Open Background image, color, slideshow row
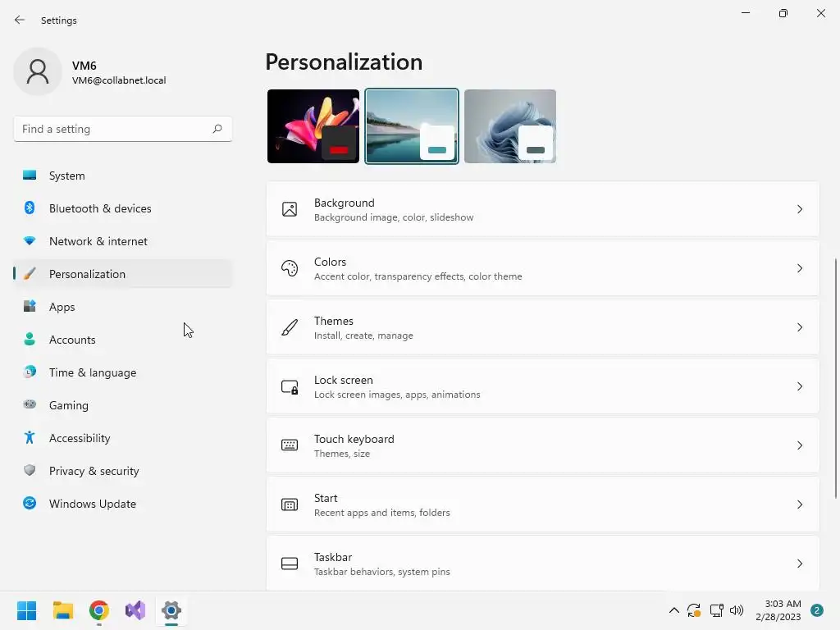 click(543, 209)
